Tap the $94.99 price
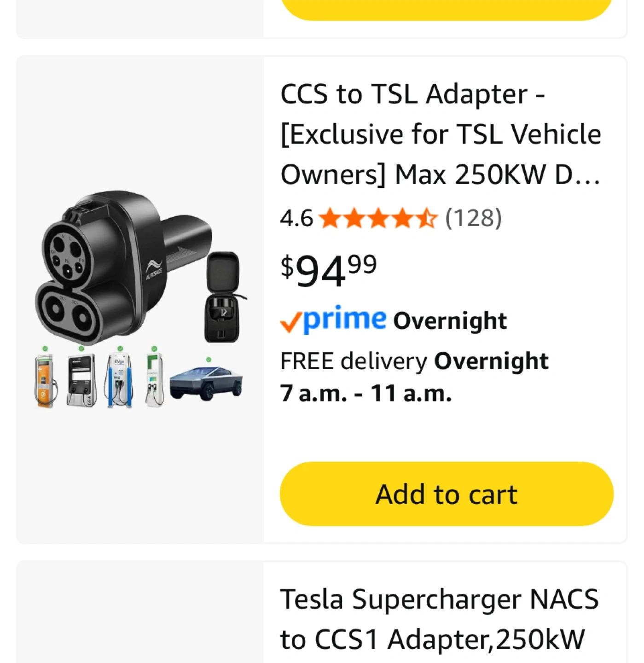The width and height of the screenshot is (644, 663). [x=329, y=271]
